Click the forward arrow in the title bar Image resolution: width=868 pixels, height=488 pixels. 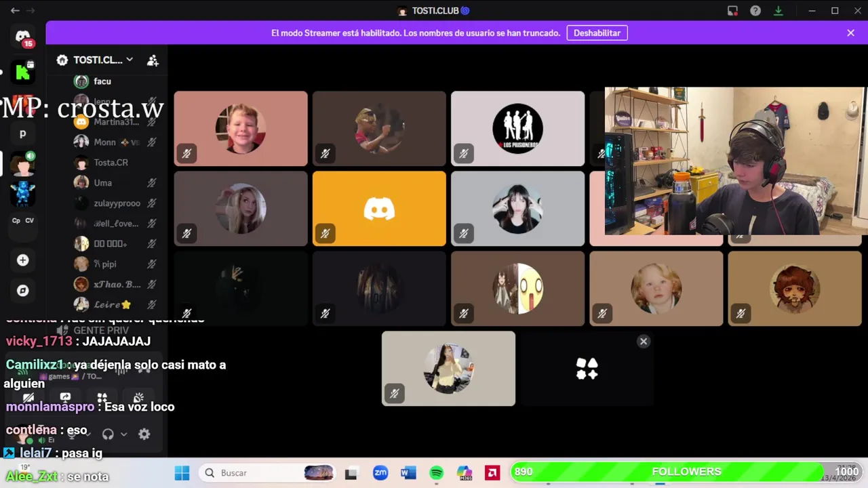coord(31,10)
